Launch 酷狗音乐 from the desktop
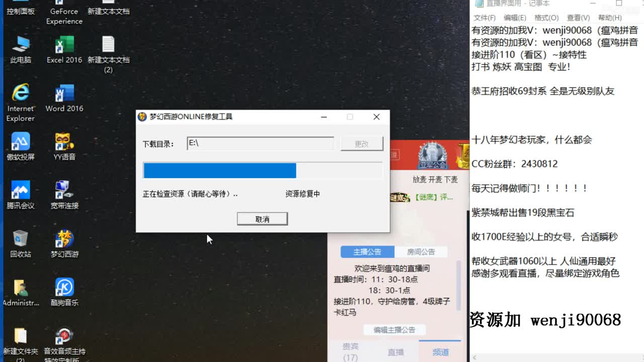The height and width of the screenshot is (362, 644). [64, 293]
